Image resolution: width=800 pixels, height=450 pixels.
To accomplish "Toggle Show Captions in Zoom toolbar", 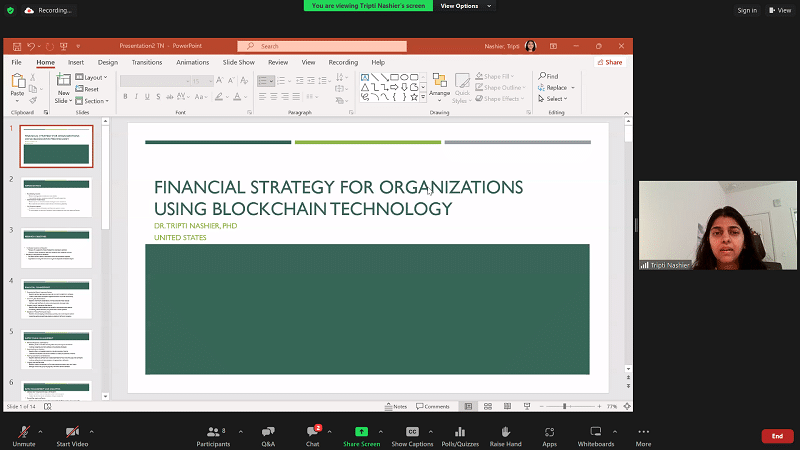I will (x=412, y=431).
